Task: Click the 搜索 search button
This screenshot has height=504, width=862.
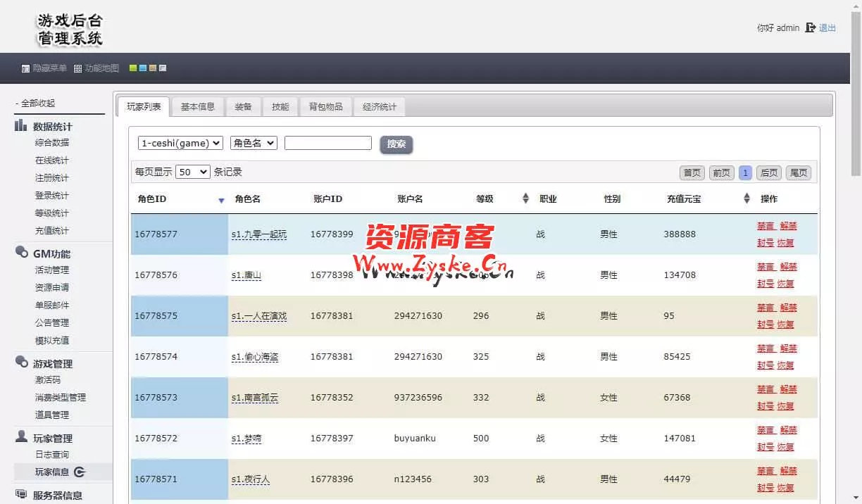Action: 396,144
